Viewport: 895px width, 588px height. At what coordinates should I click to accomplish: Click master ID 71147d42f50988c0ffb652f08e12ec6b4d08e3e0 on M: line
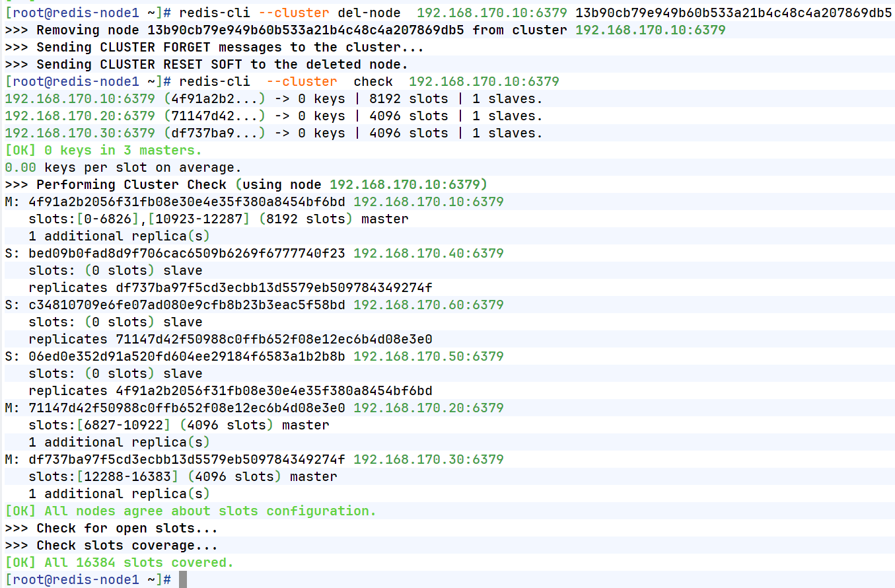[x=187, y=408]
